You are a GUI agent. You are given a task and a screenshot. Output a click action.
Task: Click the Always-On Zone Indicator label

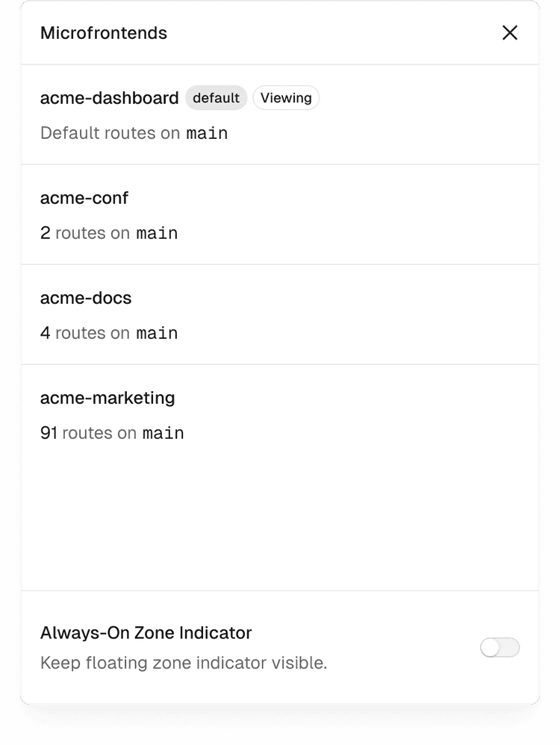[x=146, y=633]
